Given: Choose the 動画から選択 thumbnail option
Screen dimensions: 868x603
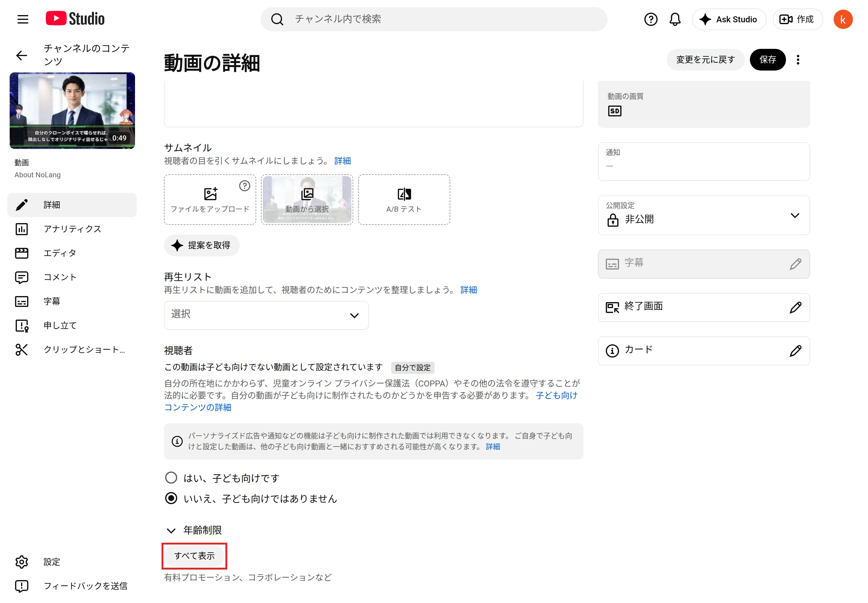Looking at the screenshot, I should pos(307,200).
